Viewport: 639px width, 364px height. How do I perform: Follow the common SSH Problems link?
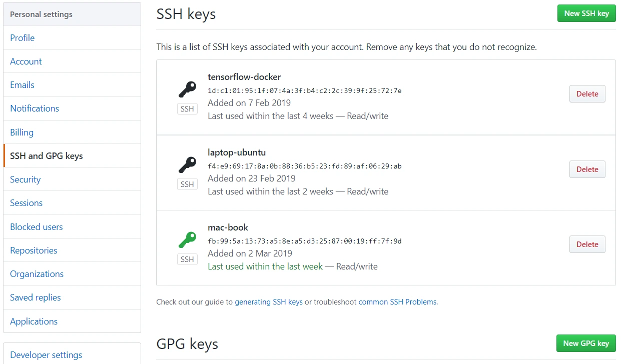pos(398,302)
